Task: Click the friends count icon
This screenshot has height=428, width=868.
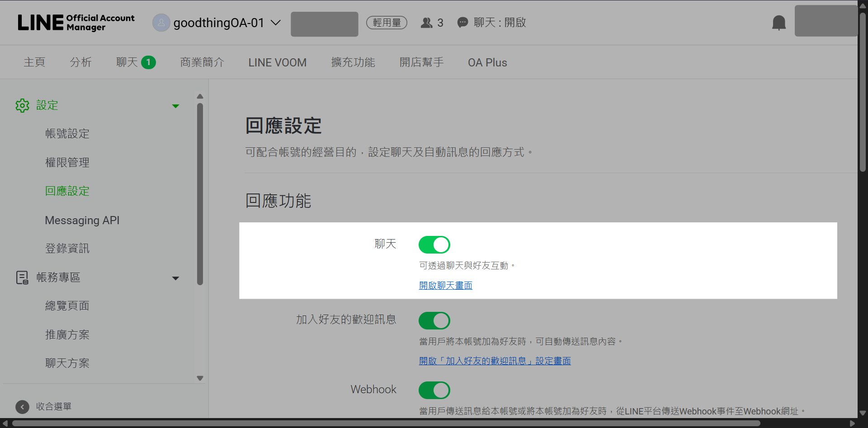Action: 426,23
